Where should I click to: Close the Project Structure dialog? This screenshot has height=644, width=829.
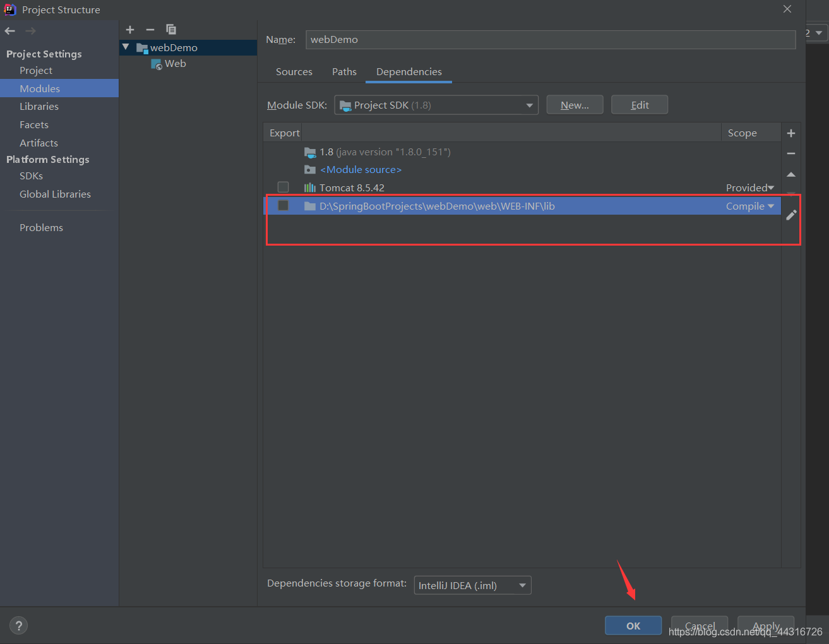tap(787, 9)
